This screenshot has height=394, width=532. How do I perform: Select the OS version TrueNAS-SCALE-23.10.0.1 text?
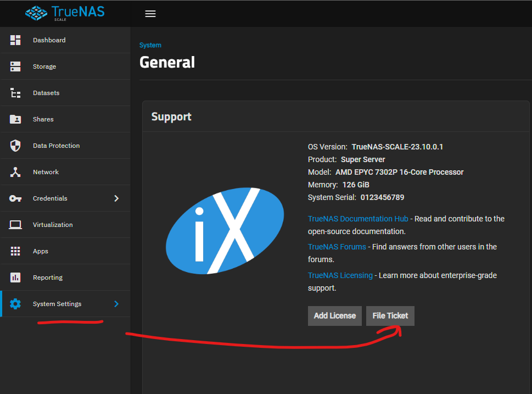[397, 147]
